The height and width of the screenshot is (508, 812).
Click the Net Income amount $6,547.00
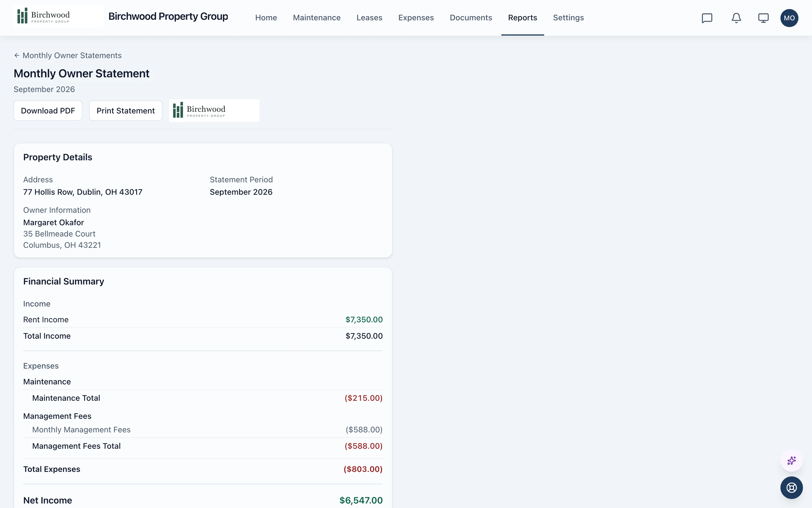pyautogui.click(x=361, y=500)
